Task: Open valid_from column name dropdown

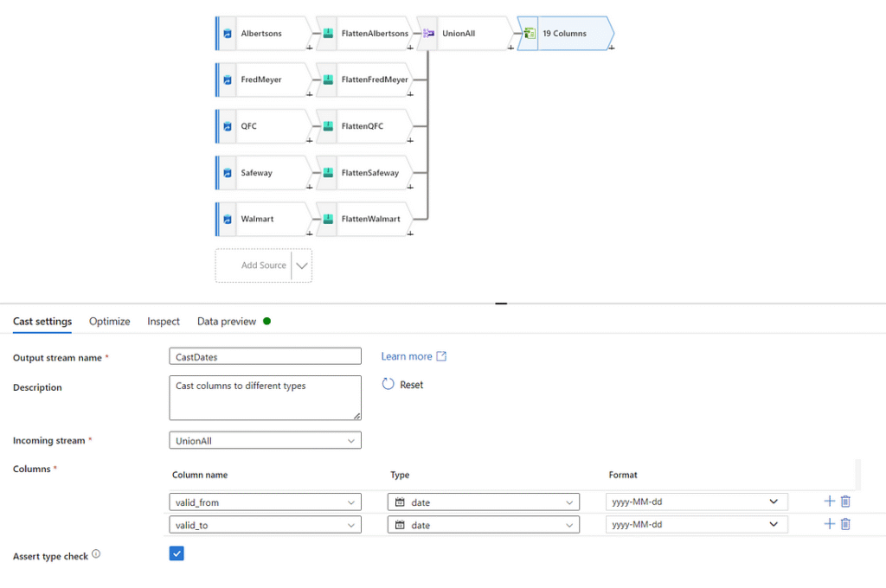Action: coord(265,502)
